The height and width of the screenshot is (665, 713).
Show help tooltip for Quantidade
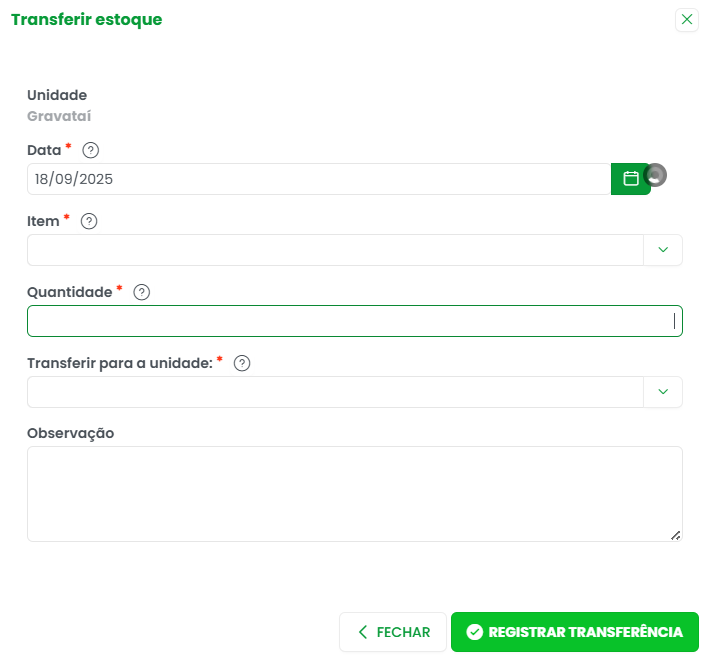point(141,292)
